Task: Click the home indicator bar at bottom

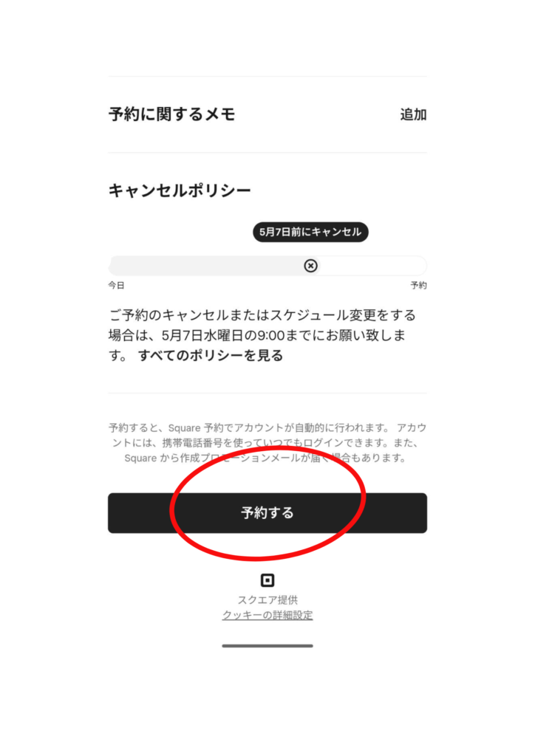Action: point(267,645)
